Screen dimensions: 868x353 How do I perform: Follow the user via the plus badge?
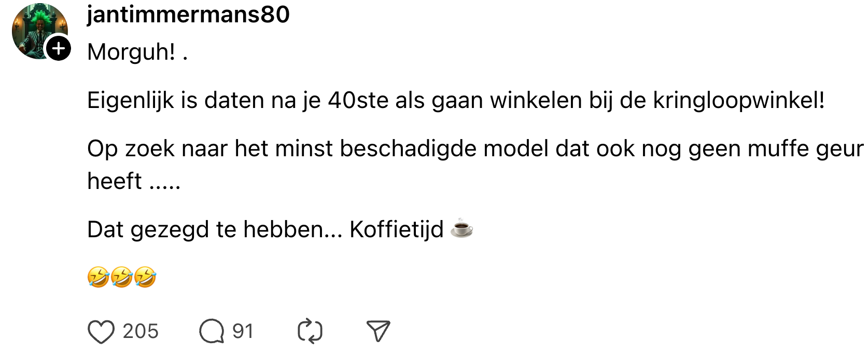pyautogui.click(x=59, y=48)
